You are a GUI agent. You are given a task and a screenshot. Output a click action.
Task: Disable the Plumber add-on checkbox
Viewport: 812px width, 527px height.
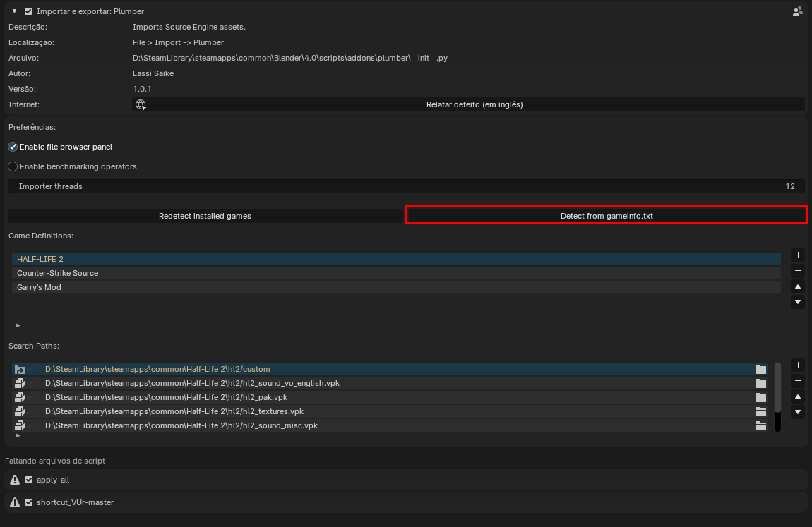pyautogui.click(x=28, y=11)
